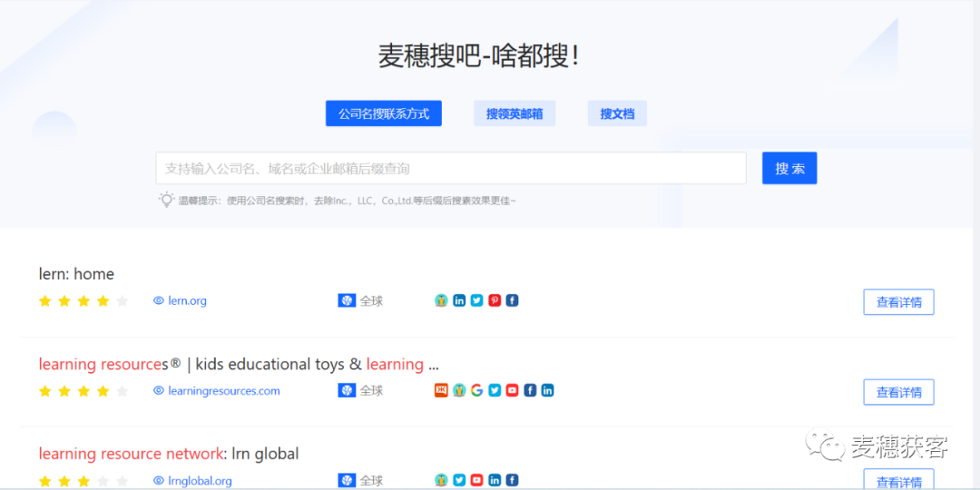Click the owl icon in learningresources.com row
The image size is (980, 490).
(459, 390)
